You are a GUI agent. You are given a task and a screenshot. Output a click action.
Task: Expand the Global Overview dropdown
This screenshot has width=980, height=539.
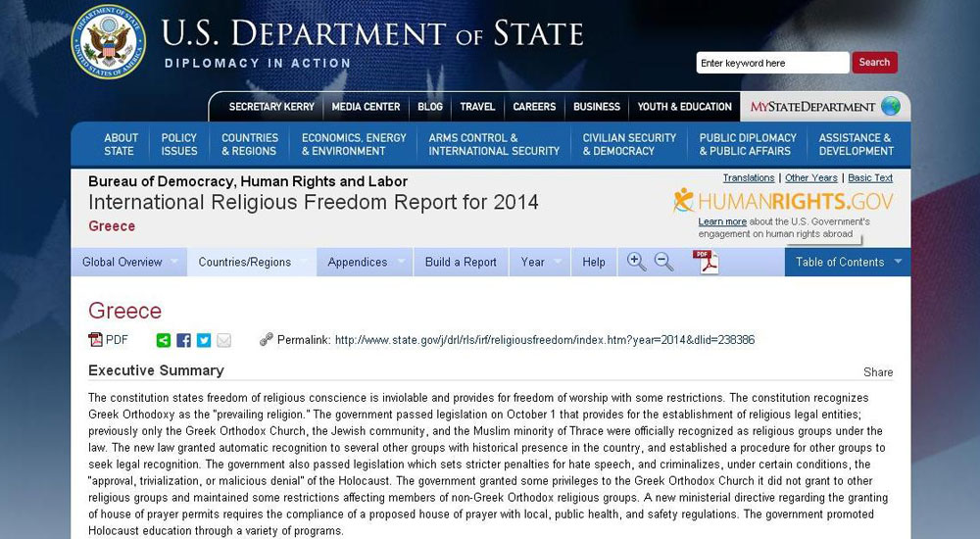128,262
